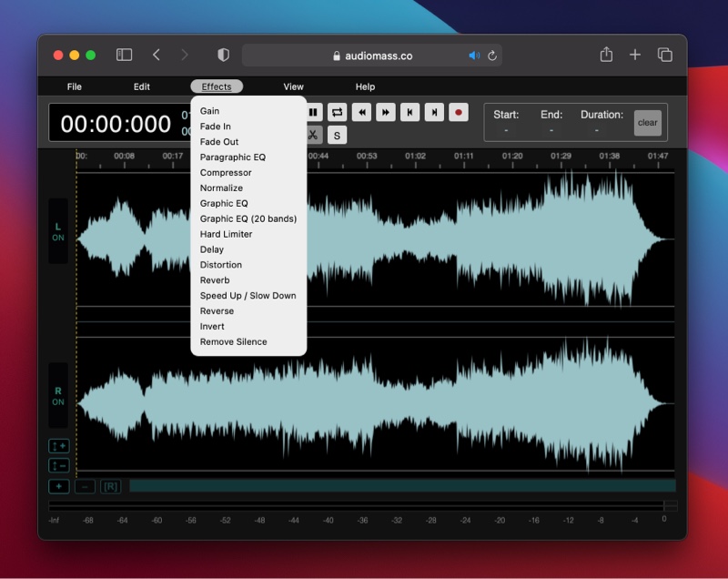Reload the page
The image size is (728, 579).
(492, 56)
